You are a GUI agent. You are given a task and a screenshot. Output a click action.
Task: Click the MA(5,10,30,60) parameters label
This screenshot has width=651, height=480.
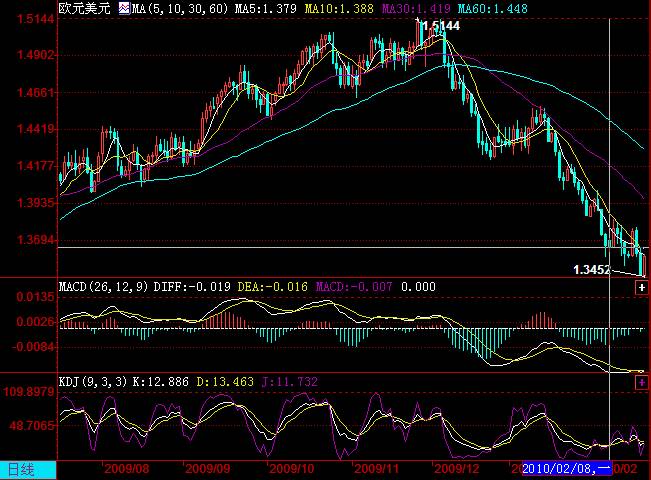pos(180,9)
